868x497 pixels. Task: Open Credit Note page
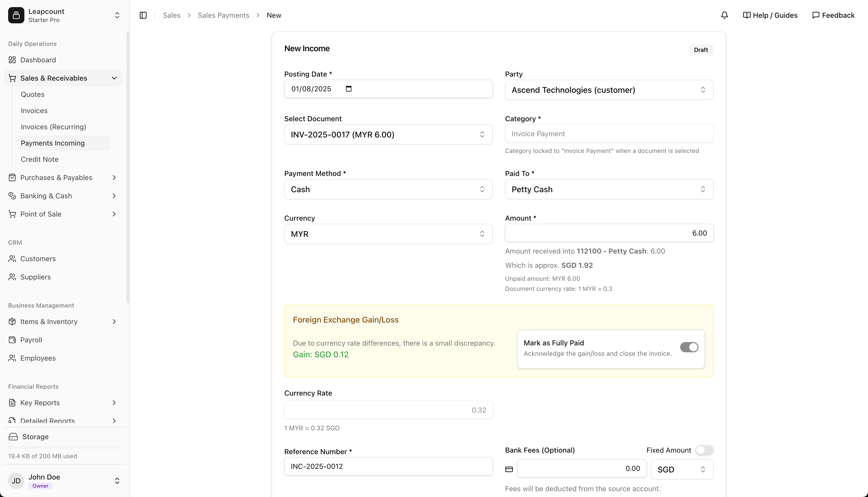coord(63,159)
